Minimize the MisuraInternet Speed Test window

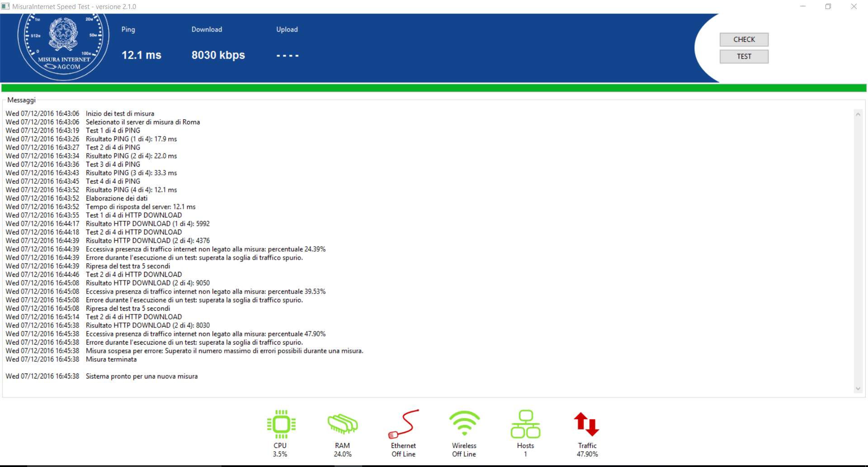point(803,6)
